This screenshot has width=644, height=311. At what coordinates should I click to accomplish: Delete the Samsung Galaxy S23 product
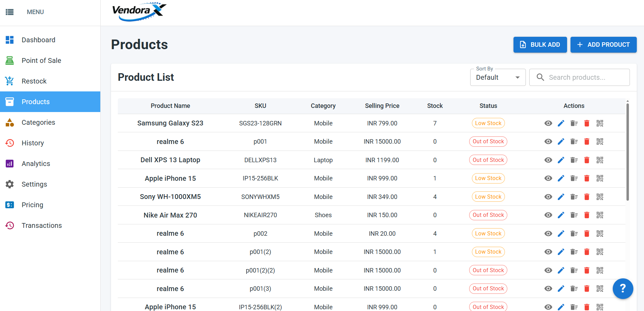(587, 123)
